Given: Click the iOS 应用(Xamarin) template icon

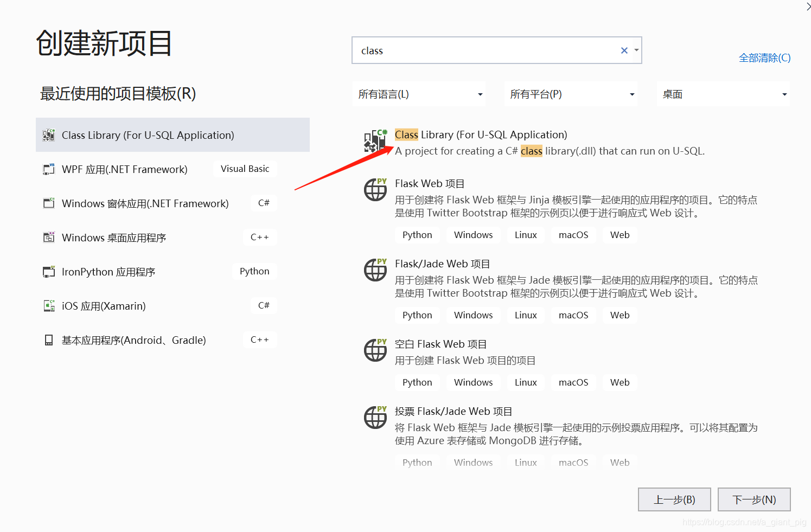Looking at the screenshot, I should coord(48,305).
